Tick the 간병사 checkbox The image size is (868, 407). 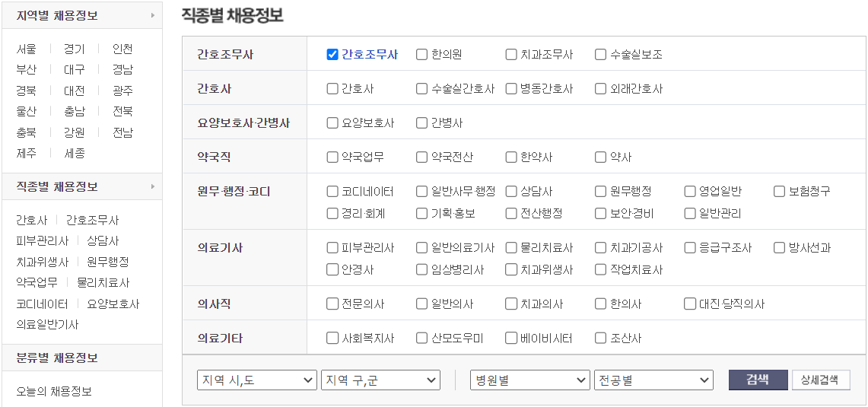(x=421, y=123)
